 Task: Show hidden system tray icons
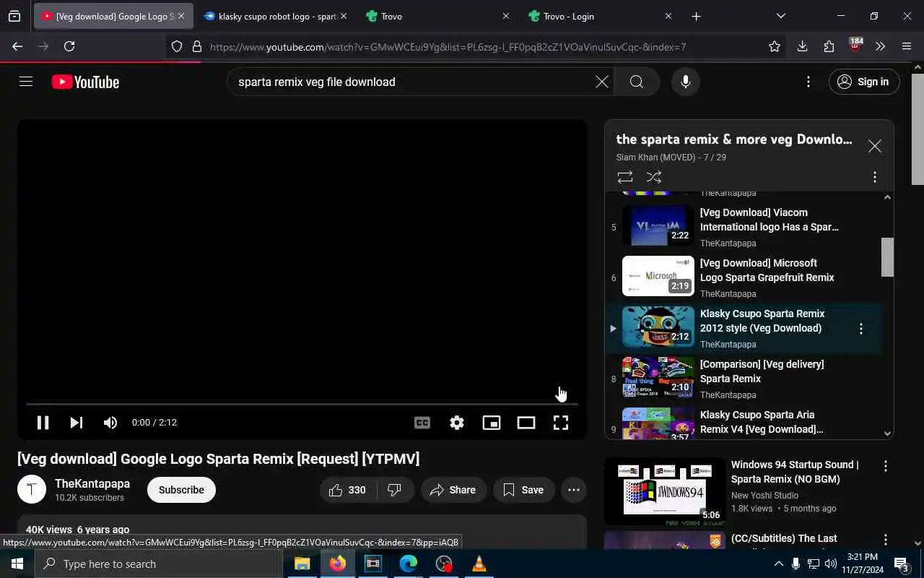(x=778, y=564)
